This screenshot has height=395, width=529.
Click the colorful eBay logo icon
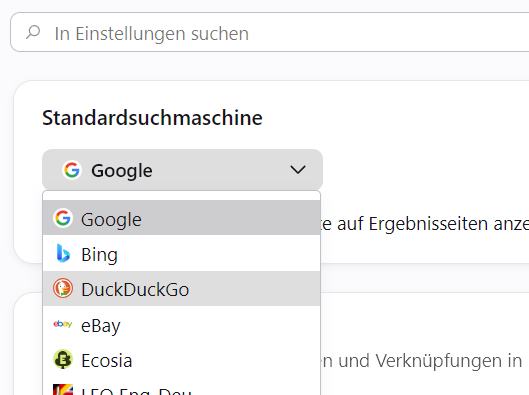coord(63,324)
